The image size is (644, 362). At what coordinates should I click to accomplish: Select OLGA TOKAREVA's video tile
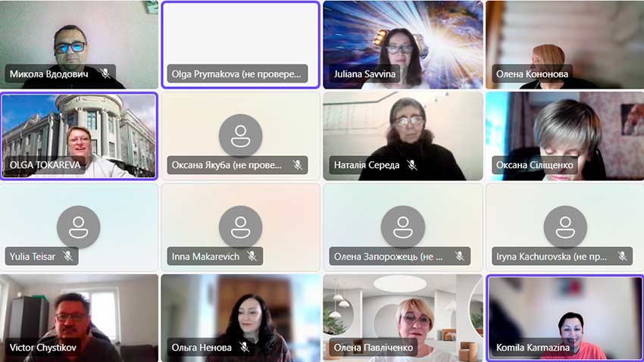click(79, 136)
